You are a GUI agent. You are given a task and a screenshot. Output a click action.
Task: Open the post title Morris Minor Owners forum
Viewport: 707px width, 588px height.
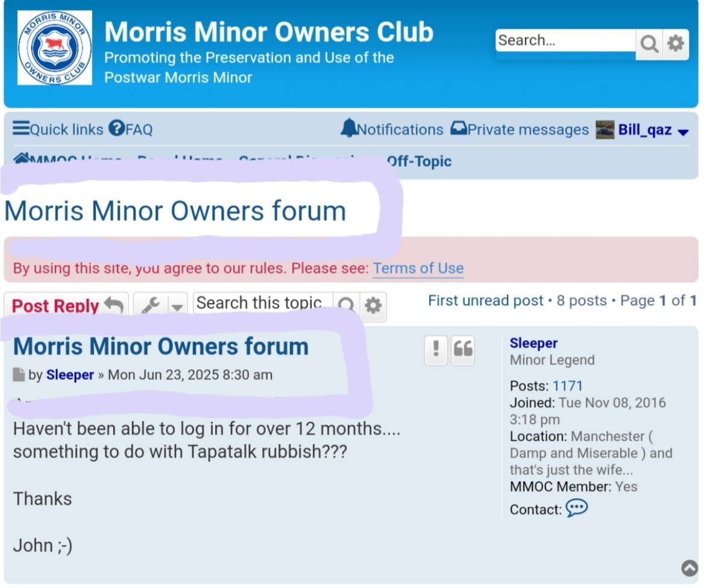tap(161, 346)
